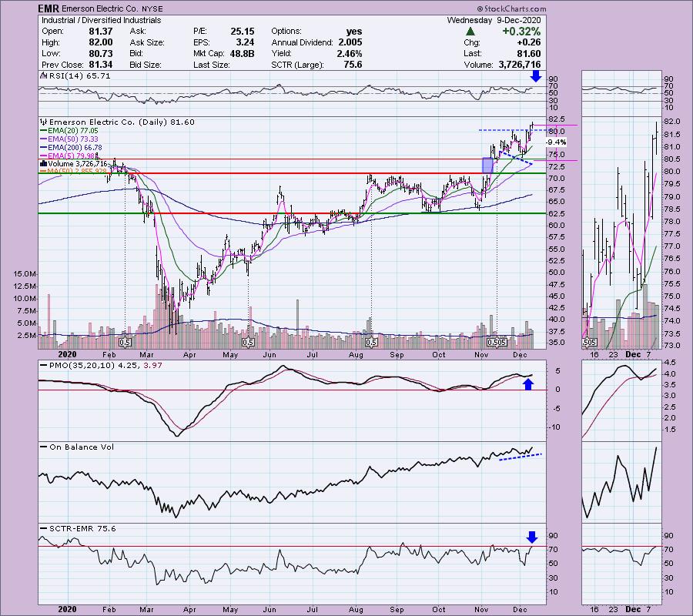Screen dimensions: 693x616
Task: Click the 0.5 dividend marker near February
Action: pyautogui.click(x=125, y=343)
